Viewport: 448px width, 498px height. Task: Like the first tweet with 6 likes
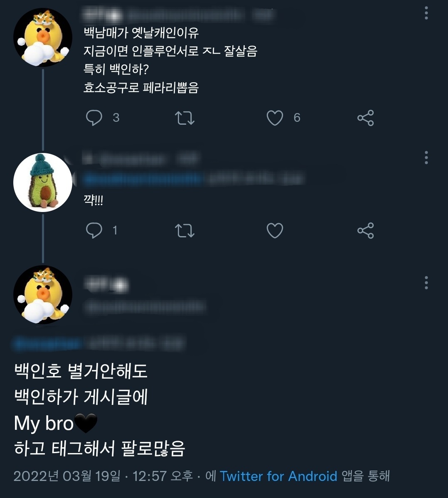tap(275, 118)
